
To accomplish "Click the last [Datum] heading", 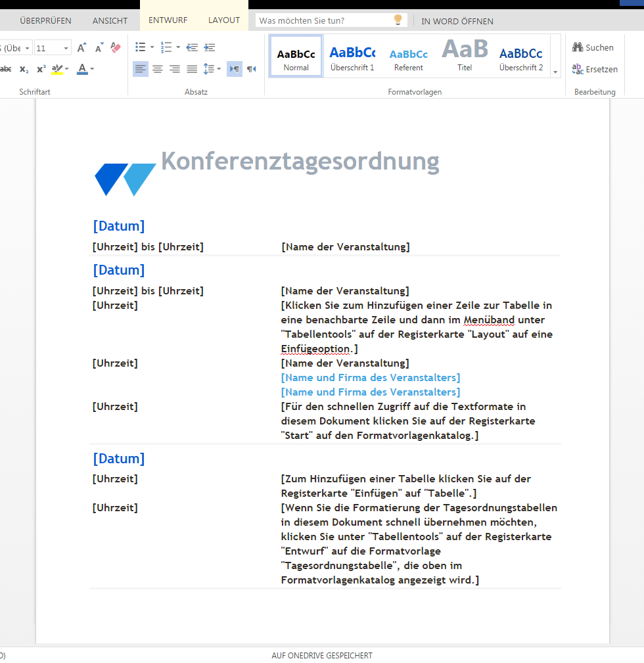I will [119, 459].
